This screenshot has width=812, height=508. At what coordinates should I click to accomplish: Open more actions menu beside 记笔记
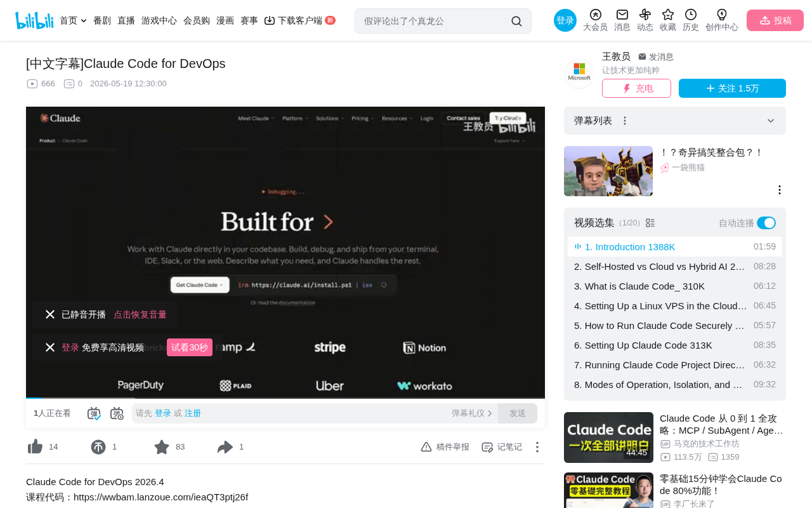pyautogui.click(x=537, y=447)
